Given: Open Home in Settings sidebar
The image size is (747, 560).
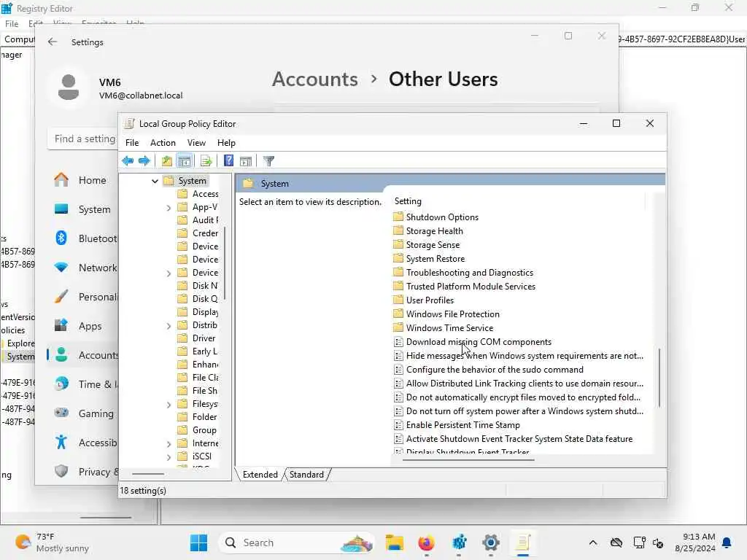Looking at the screenshot, I should click(x=83, y=180).
